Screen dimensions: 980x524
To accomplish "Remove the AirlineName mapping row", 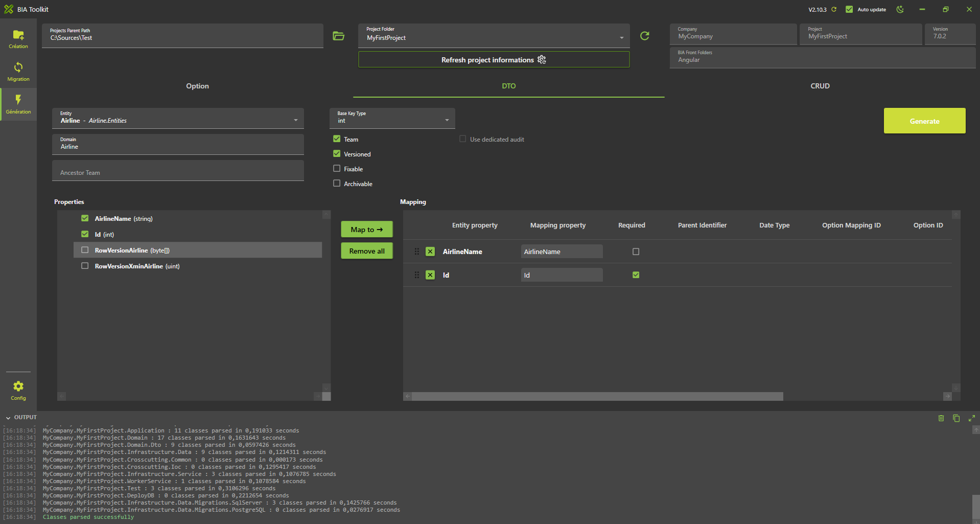I will point(430,252).
